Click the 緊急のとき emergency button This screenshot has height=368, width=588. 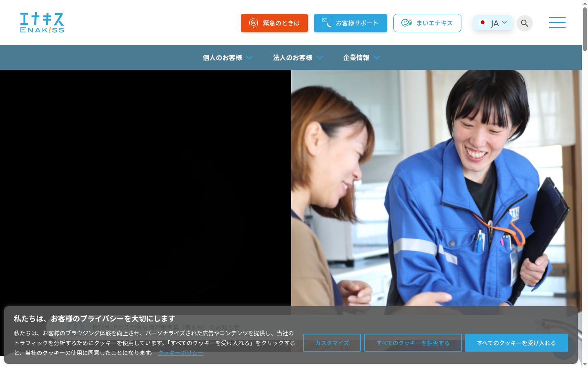point(274,23)
